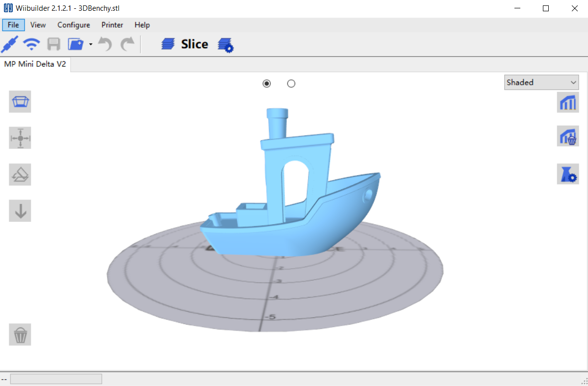Click the WiFi connection icon
This screenshot has height=386, width=588.
point(31,44)
